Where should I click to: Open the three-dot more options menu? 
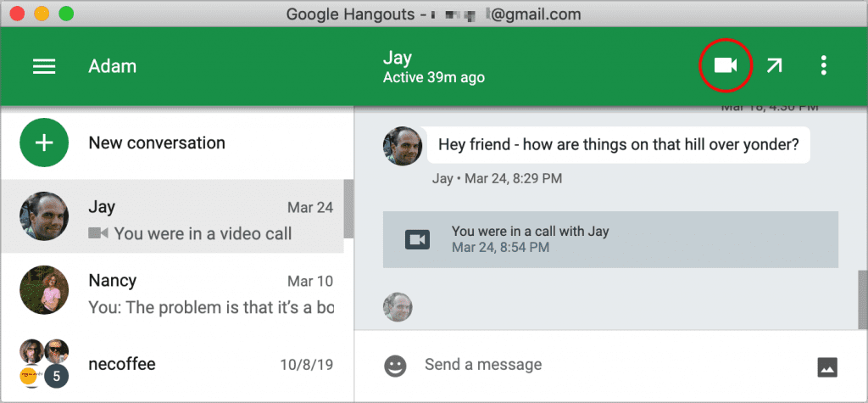pos(823,65)
